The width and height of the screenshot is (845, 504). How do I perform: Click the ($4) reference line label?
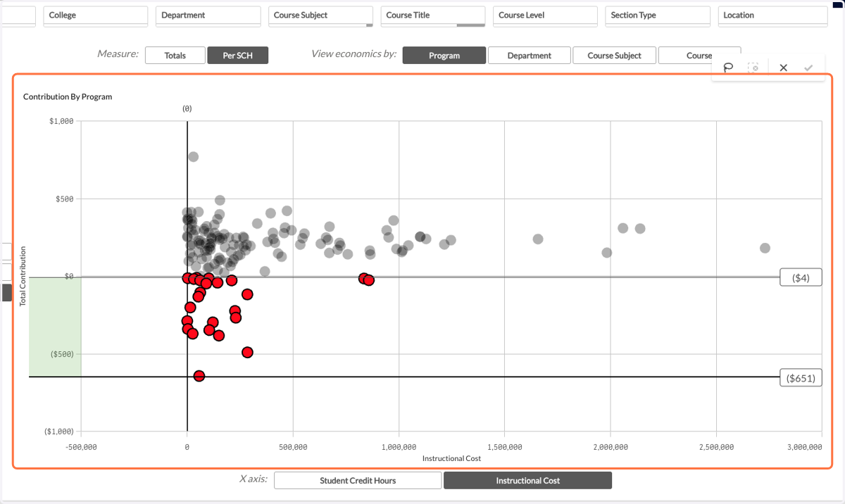(x=801, y=278)
